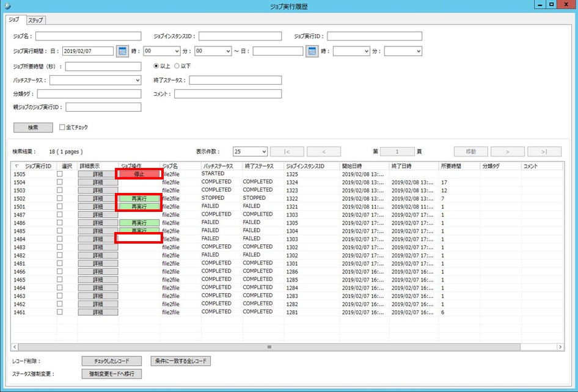
Task: Enable the 全てチェック checkbox
Action: 62,128
